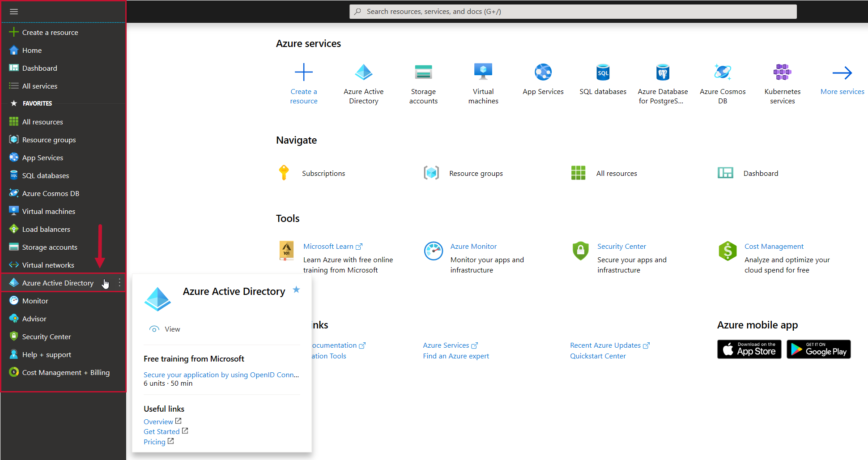This screenshot has height=460, width=868.
Task: Open SQL databases service tile
Action: [x=603, y=80]
